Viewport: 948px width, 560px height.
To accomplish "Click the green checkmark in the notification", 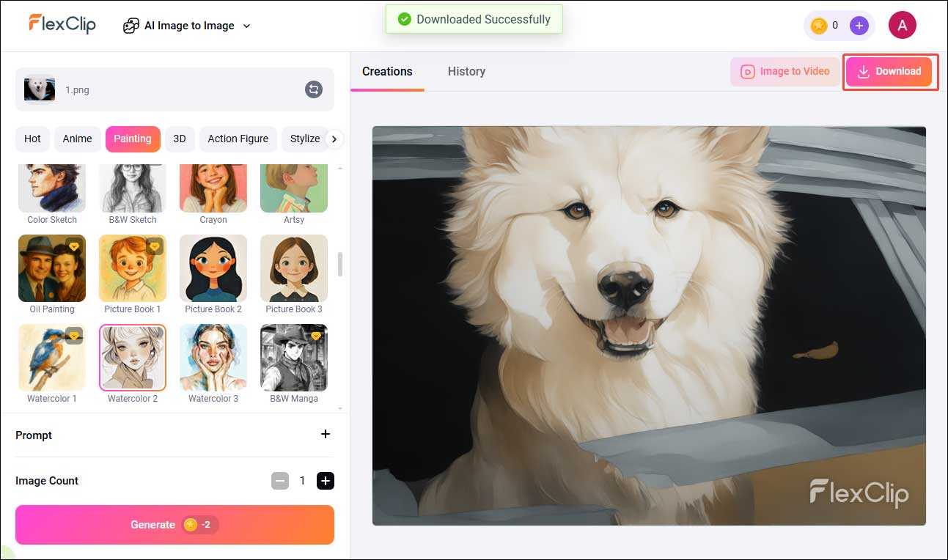I will tap(404, 20).
